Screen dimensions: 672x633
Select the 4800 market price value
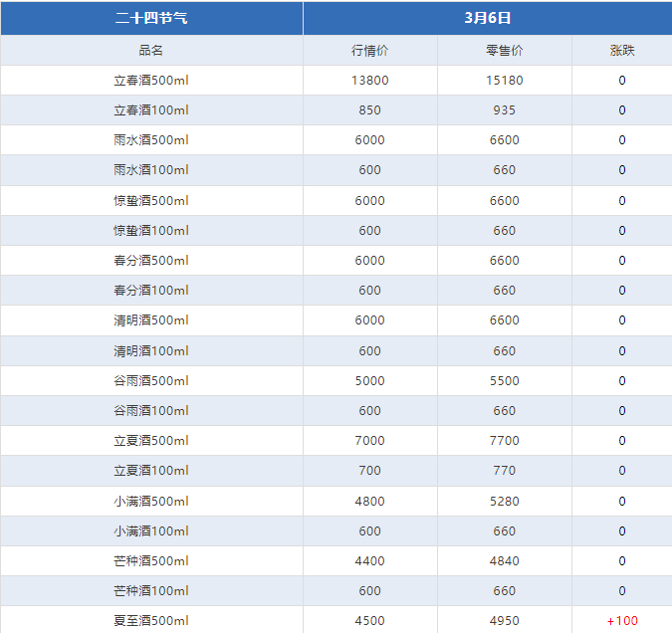coord(370,502)
